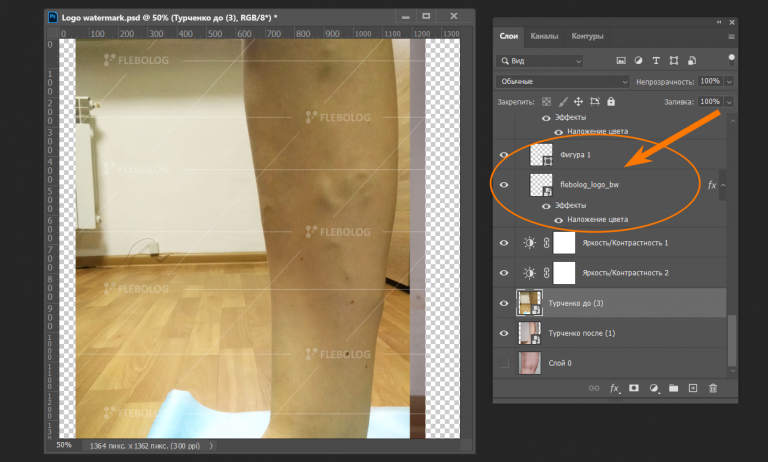The height and width of the screenshot is (462, 768).
Task: Lock artboard nesting icon
Action: (x=595, y=102)
